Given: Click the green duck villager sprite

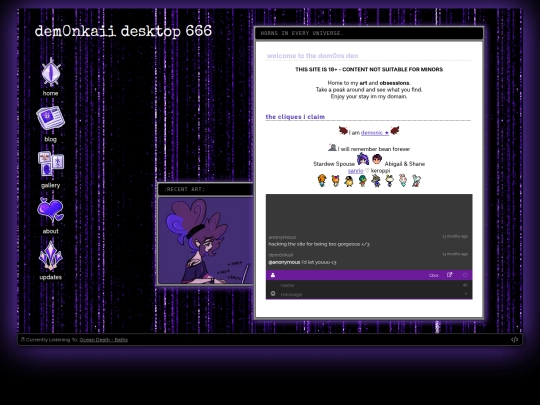Looking at the screenshot, I should [362, 181].
